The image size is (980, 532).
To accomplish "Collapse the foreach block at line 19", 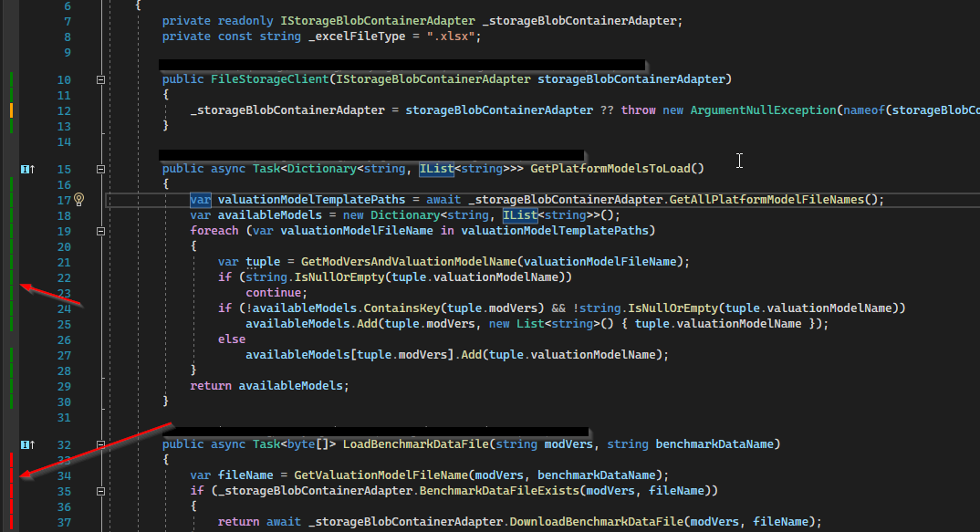I will click(101, 231).
